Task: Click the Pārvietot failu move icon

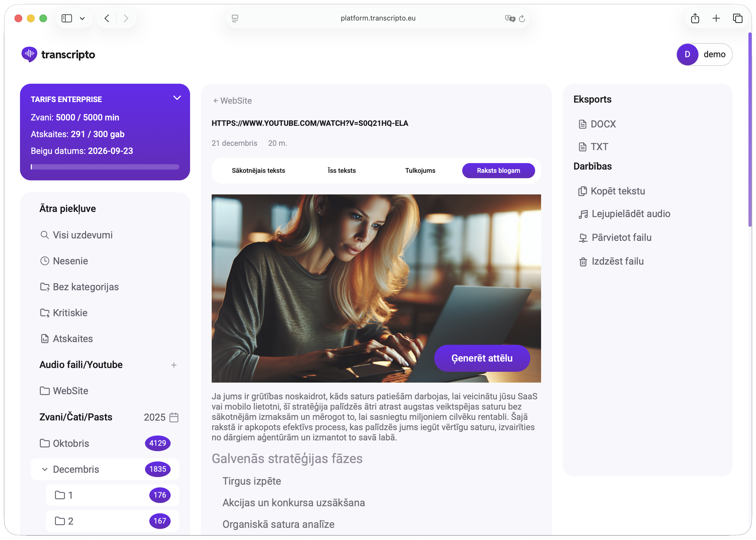Action: click(583, 238)
